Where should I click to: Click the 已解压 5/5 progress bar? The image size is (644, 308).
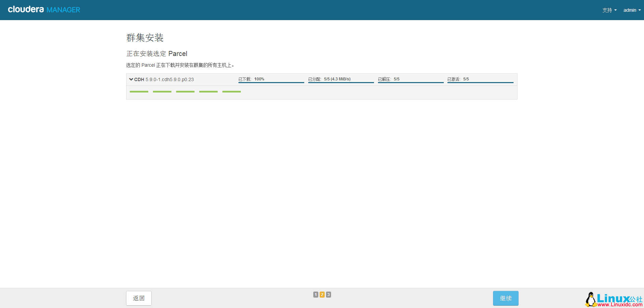click(x=411, y=82)
